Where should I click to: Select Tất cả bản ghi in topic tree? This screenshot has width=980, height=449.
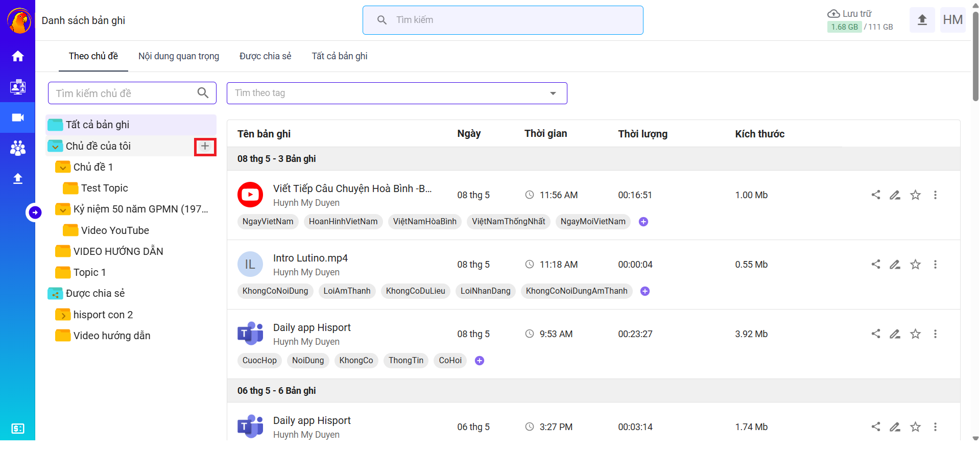tap(131, 125)
